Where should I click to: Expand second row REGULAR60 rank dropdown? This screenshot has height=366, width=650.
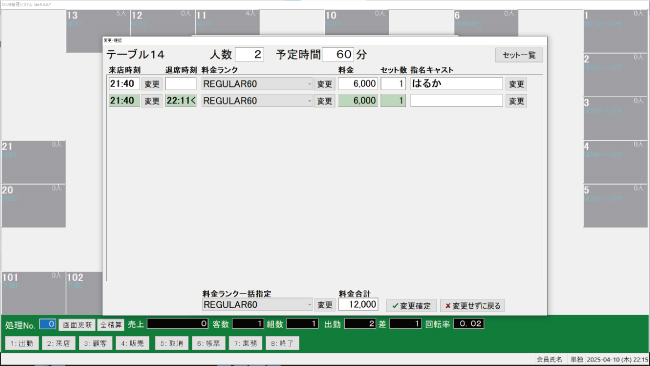257,101
